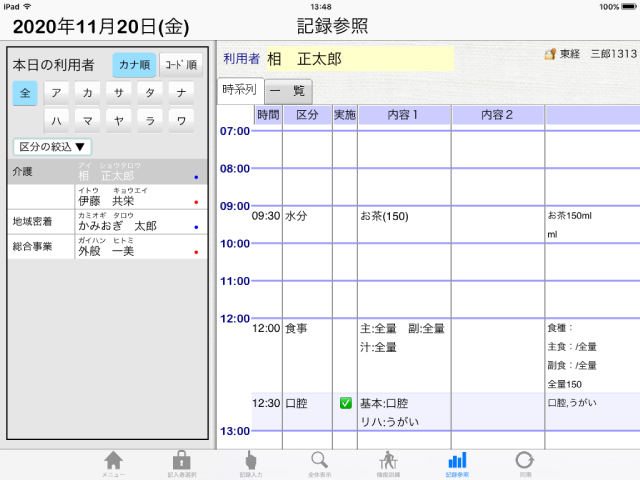
Task: Tap the staff icon beside 東経 三郎
Action: click(x=550, y=54)
